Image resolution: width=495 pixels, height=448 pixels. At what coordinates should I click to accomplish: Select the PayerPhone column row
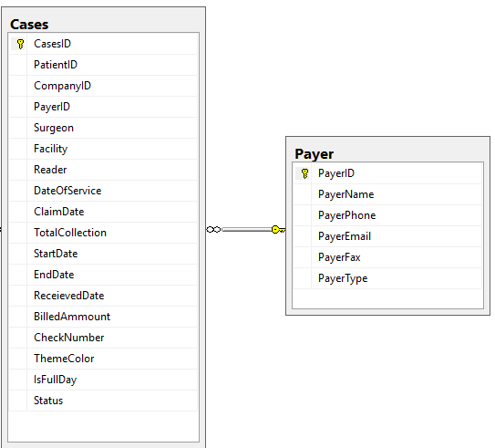tap(387, 215)
